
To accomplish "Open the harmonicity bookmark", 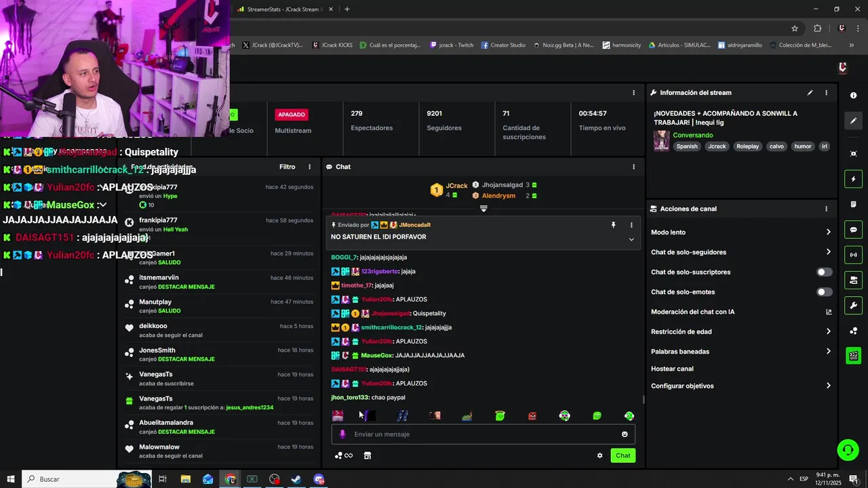I will coord(622,45).
